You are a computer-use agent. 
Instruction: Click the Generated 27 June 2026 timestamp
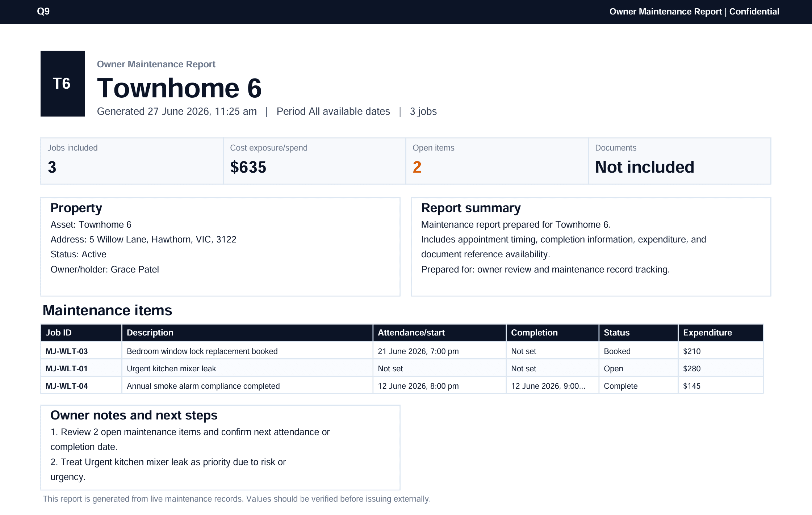tap(177, 111)
